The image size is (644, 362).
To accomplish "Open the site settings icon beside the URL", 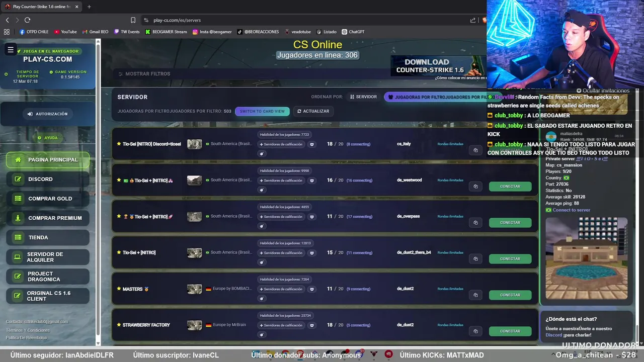I will [x=146, y=20].
